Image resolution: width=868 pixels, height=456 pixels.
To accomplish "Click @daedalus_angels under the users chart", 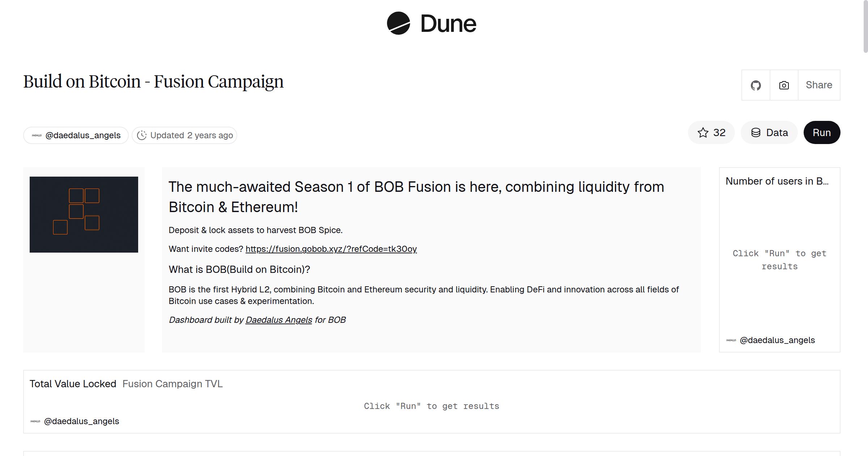I will 778,340.
